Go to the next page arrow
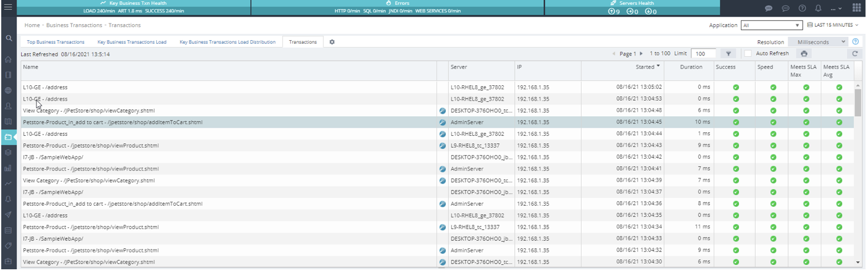This screenshot has width=868, height=273. click(x=641, y=54)
